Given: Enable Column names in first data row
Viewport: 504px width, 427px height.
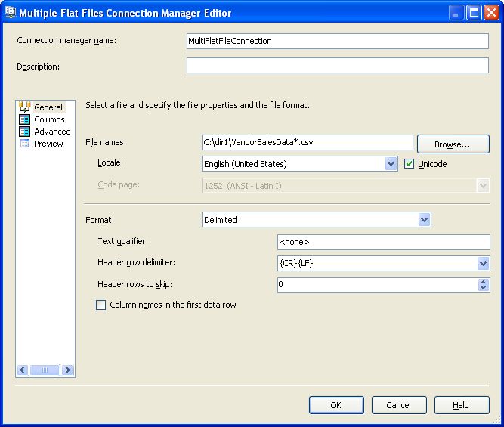Looking at the screenshot, I should click(101, 305).
